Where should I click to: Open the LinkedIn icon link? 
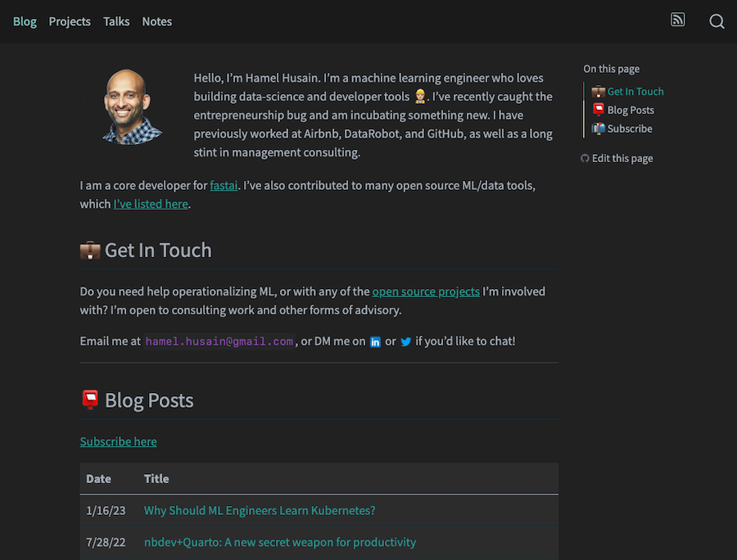[x=375, y=342]
